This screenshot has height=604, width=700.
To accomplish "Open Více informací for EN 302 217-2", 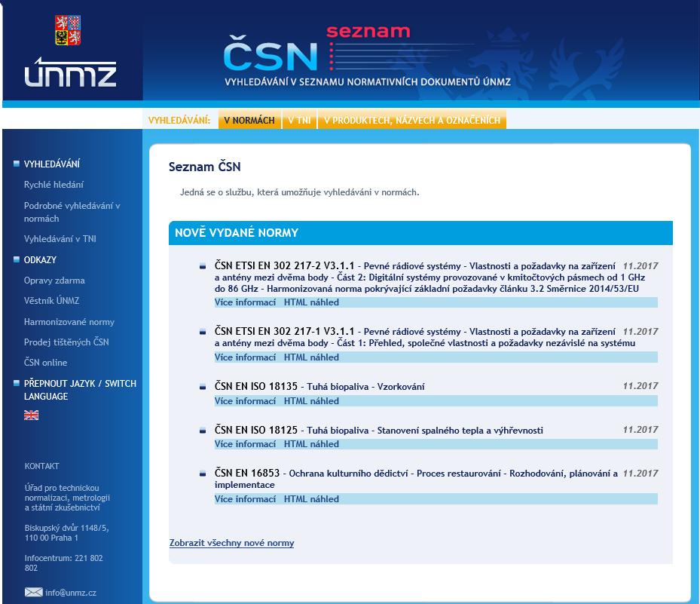I will 245,302.
